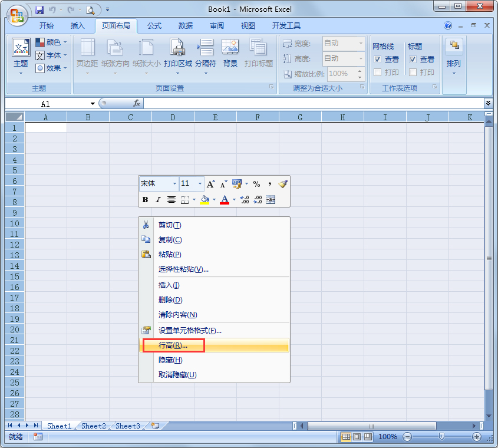
Task: Check 打印 under 标题 (Headings)
Action: 413,72
